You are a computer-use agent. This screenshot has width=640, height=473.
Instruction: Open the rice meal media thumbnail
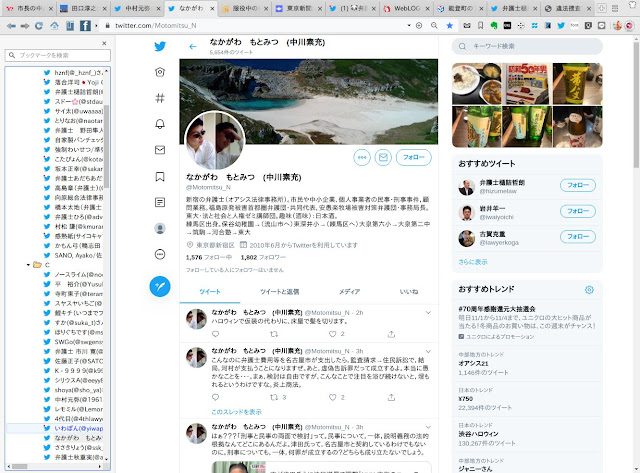pyautogui.click(x=476, y=84)
